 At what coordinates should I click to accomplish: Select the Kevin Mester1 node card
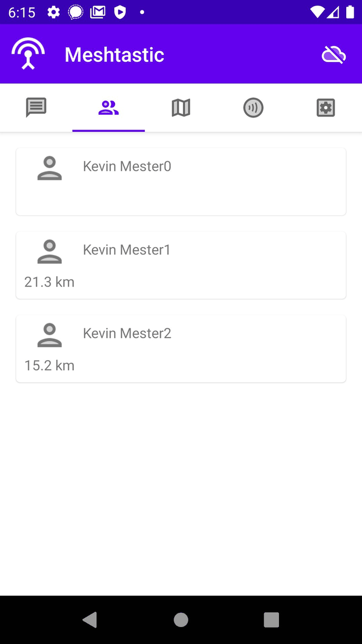coord(181,265)
